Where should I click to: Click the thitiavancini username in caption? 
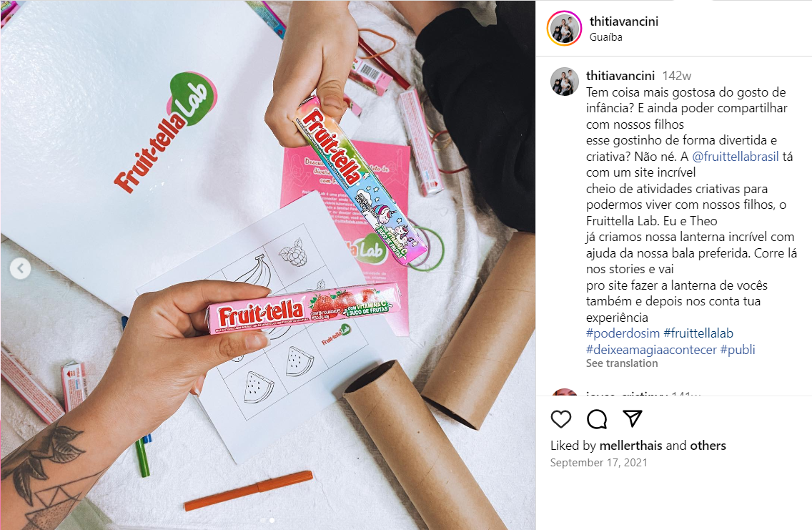tap(620, 76)
